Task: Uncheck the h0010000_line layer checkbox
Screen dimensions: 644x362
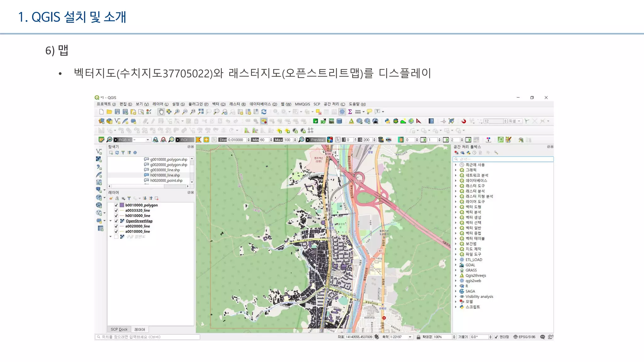Action: tap(116, 216)
